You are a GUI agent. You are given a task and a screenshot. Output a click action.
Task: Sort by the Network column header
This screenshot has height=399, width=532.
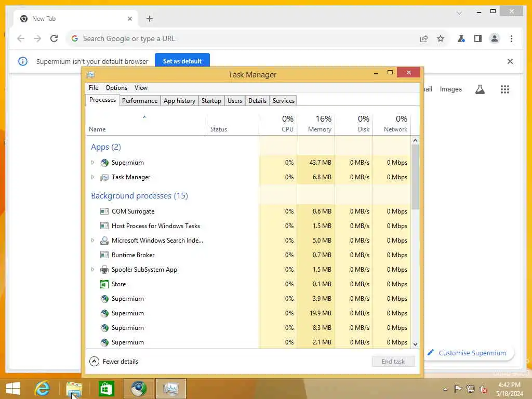pos(392,125)
